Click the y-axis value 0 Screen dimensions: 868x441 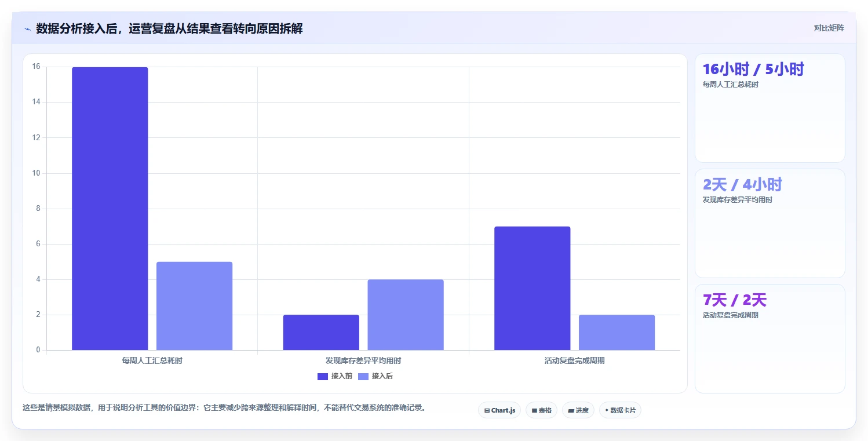38,350
